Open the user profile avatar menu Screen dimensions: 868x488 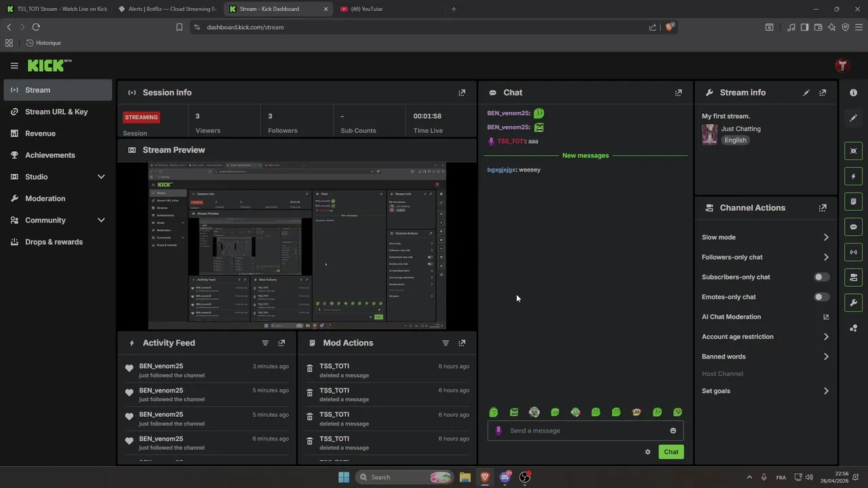tap(842, 66)
